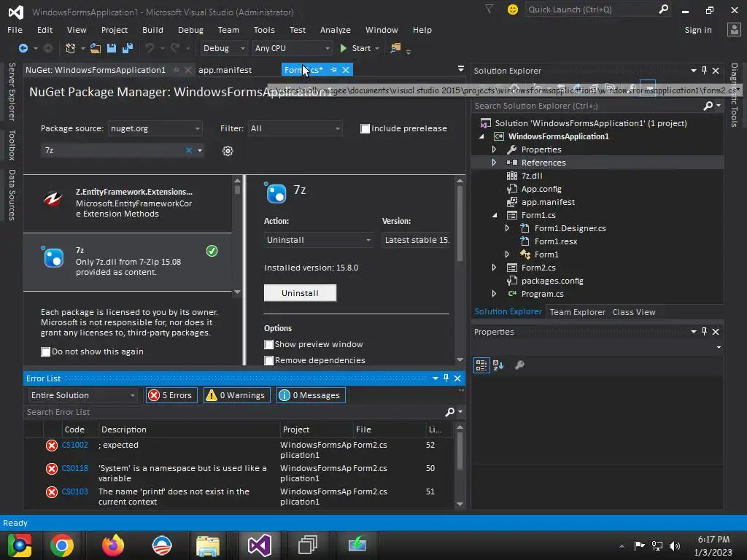Expand the Program.cs node
The image size is (747, 560).
[494, 294]
